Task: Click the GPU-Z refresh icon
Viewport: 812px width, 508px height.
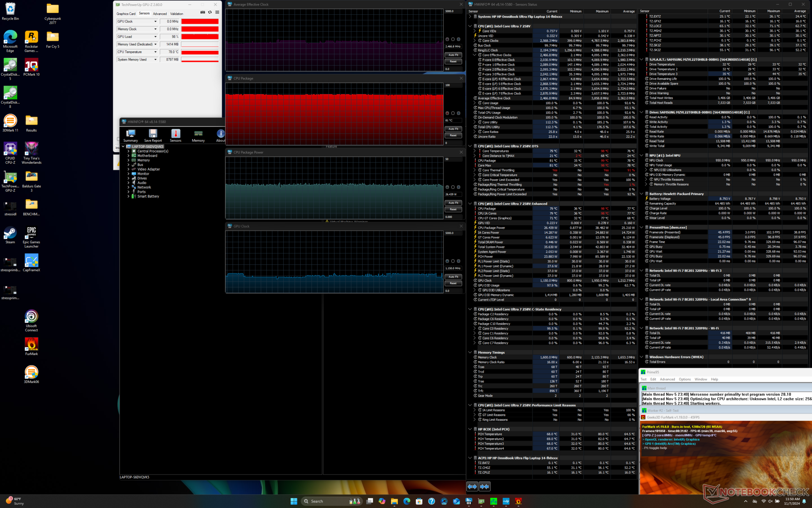Action: pyautogui.click(x=210, y=12)
